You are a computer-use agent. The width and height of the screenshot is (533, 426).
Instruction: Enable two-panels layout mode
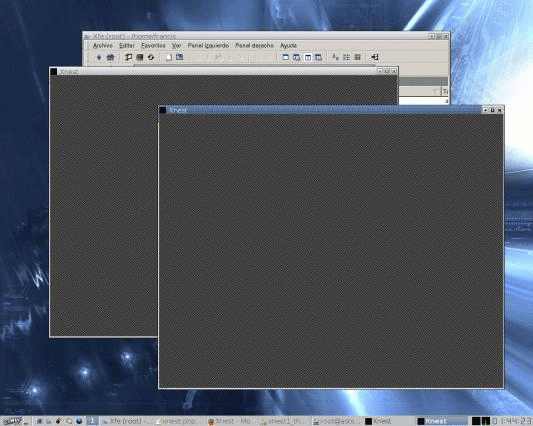308,57
